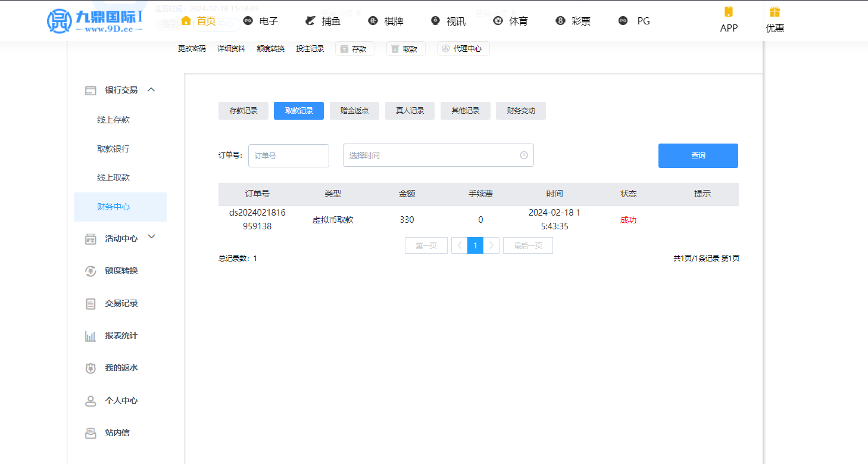
Task: Go to the next page arrow
Action: tap(491, 245)
